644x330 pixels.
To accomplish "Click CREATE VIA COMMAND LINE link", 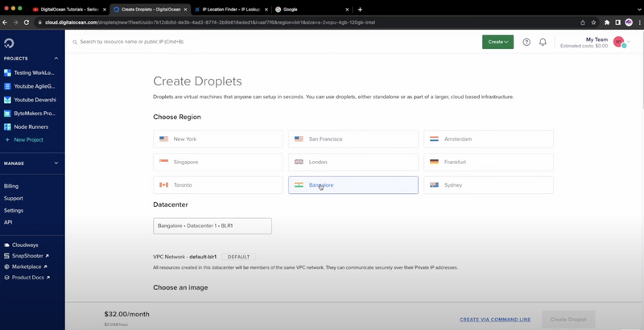I will [x=495, y=320].
